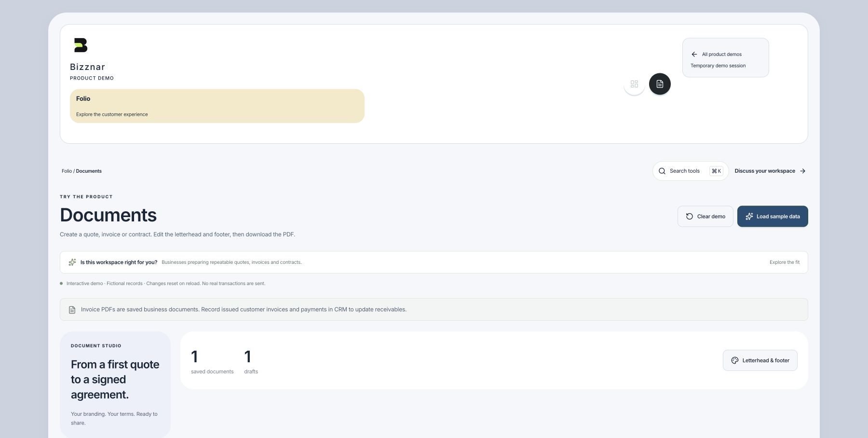Click the PRODUCT DEMO label
Image resolution: width=868 pixels, height=438 pixels.
tap(92, 78)
